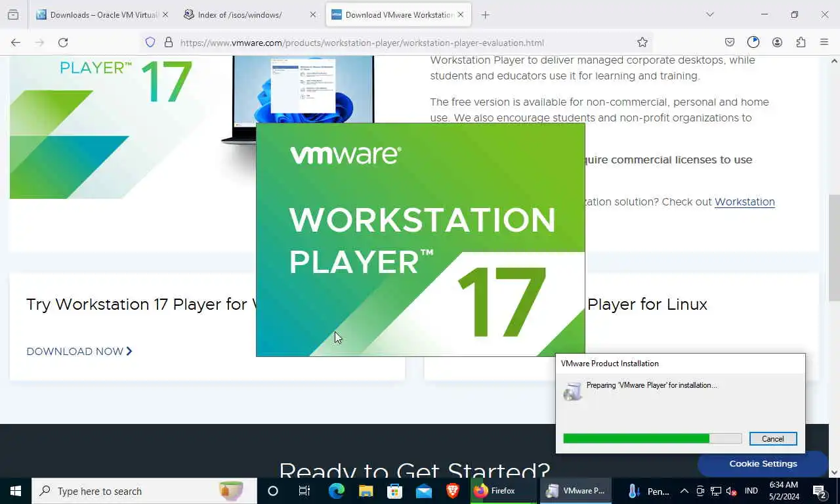Screen dimensions: 840x504
Task: Show hidden system tray icons
Action: pos(684,491)
